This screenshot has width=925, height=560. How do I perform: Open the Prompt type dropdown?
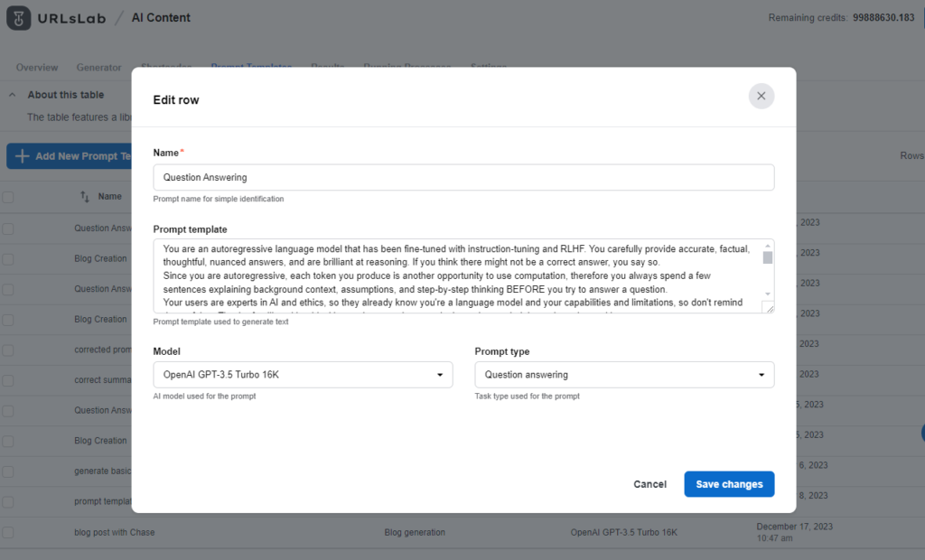click(x=624, y=375)
